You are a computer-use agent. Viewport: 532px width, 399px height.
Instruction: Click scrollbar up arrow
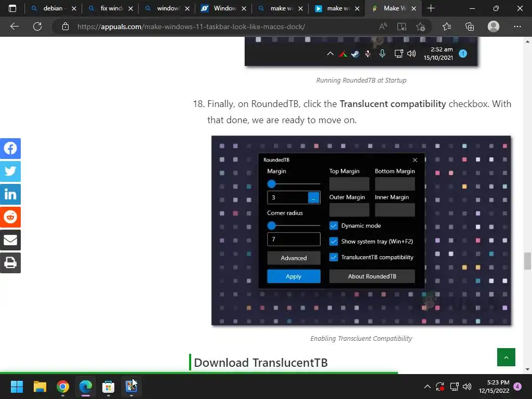[527, 42]
